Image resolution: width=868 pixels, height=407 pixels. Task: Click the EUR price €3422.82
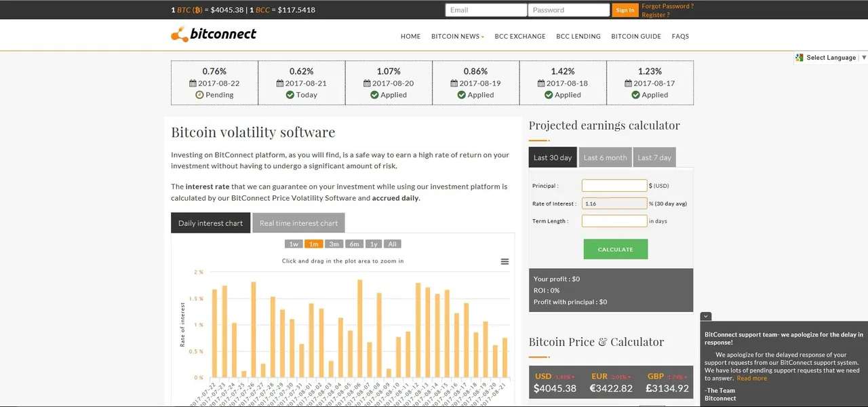click(x=611, y=389)
